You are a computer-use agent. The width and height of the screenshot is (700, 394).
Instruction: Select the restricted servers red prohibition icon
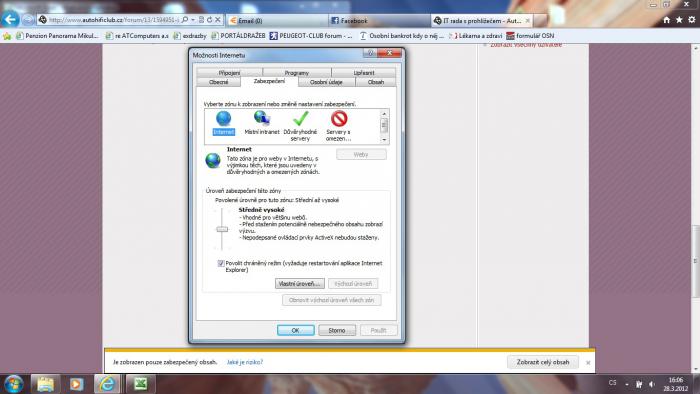pos(339,119)
